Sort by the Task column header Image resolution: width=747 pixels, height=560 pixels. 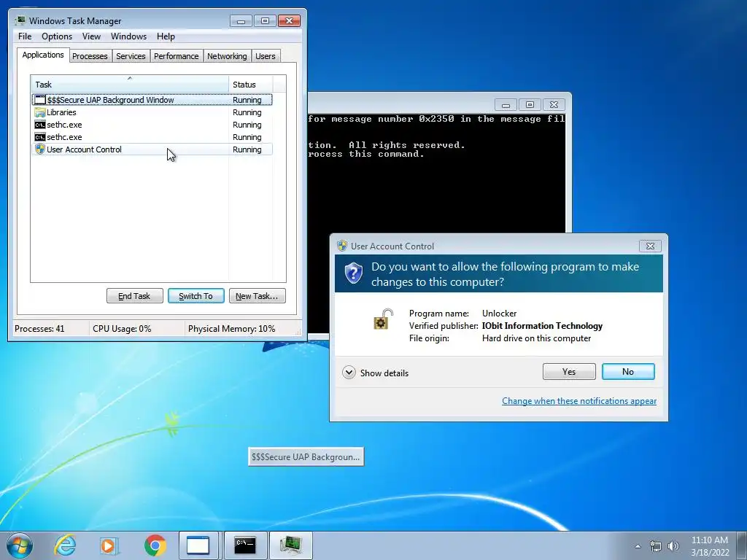(x=130, y=84)
